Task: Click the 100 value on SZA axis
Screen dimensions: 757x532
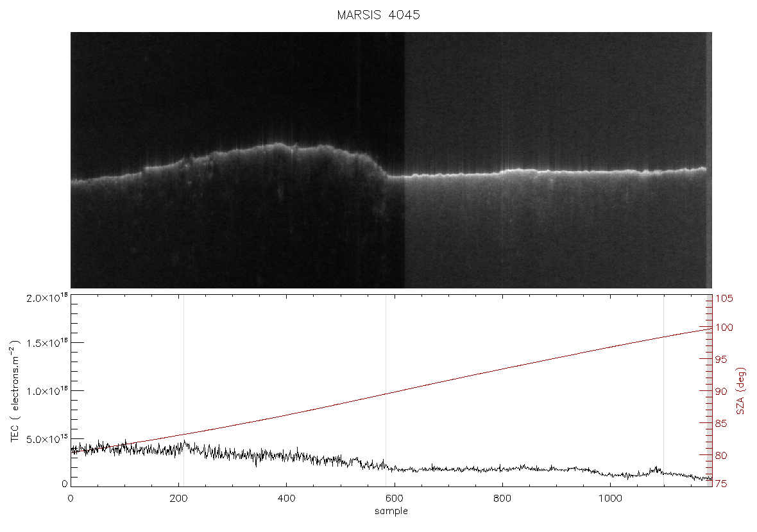Action: pyautogui.click(x=724, y=328)
